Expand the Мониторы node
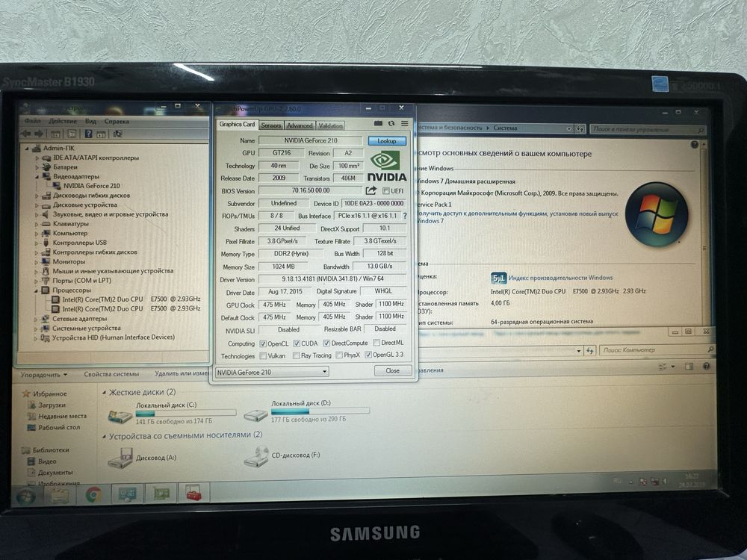 click(36, 261)
